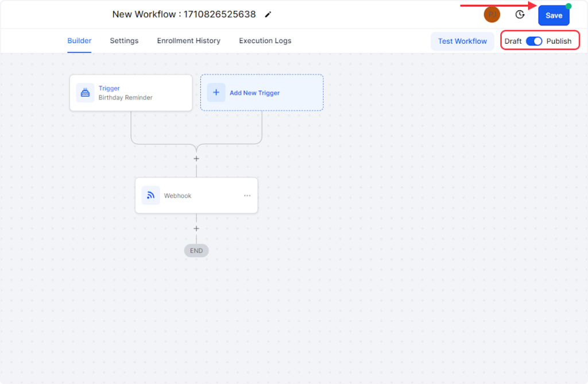The width and height of the screenshot is (588, 384).
Task: Click the END node
Action: 196,251
